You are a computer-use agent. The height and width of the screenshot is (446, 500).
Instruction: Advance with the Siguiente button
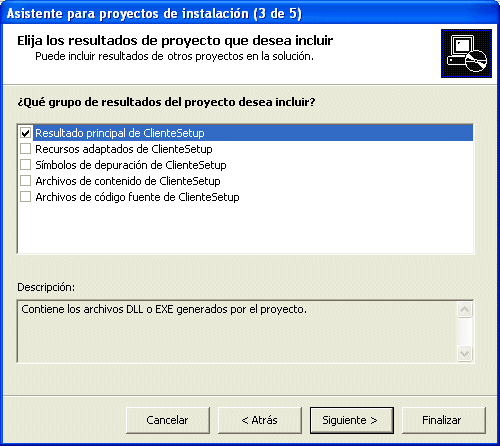[352, 420]
